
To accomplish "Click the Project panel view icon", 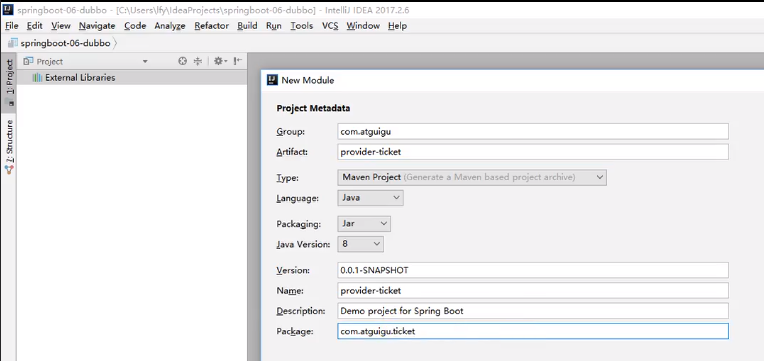I will (x=28, y=61).
